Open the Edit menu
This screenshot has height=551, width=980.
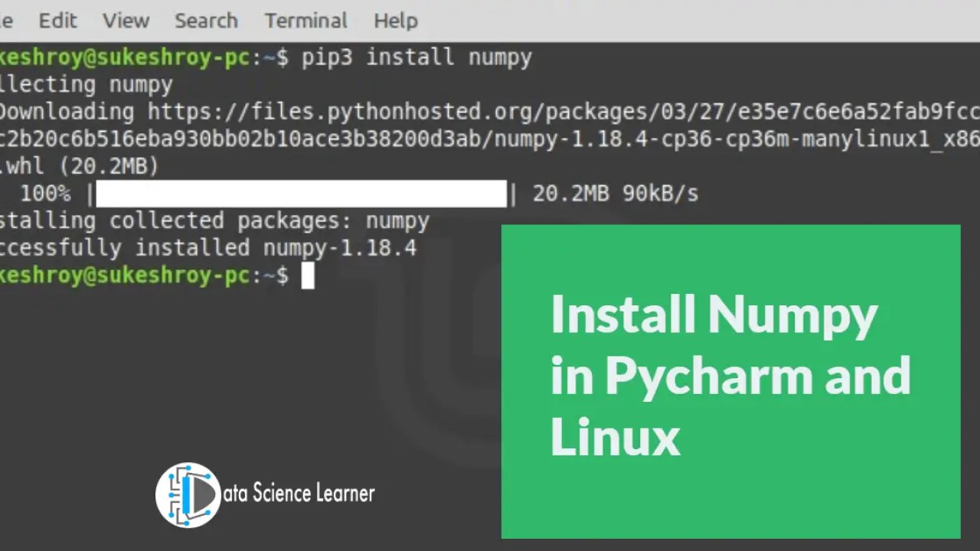pos(57,21)
